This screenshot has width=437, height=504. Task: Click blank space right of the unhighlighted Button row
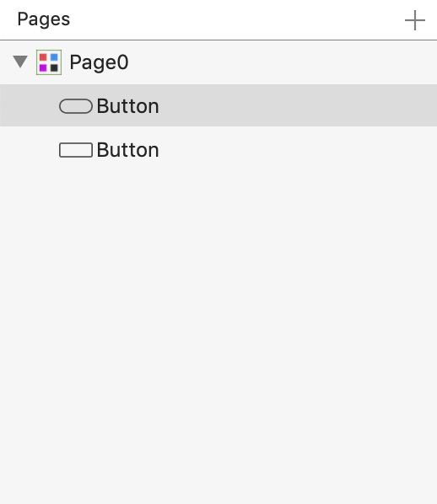298,150
